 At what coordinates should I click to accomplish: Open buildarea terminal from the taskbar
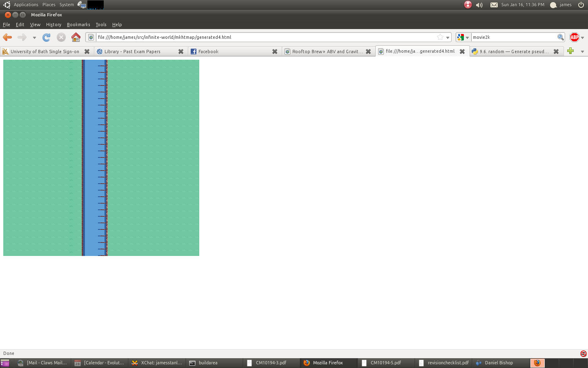click(x=208, y=363)
